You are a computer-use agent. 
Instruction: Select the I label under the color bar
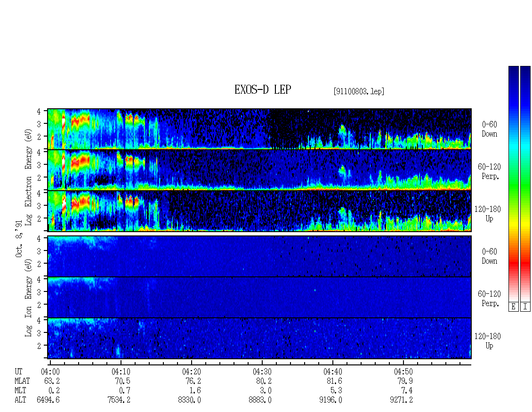point(525,307)
